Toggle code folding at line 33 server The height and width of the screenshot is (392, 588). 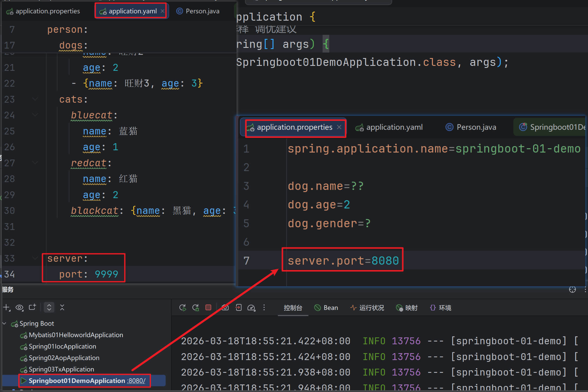pos(35,258)
